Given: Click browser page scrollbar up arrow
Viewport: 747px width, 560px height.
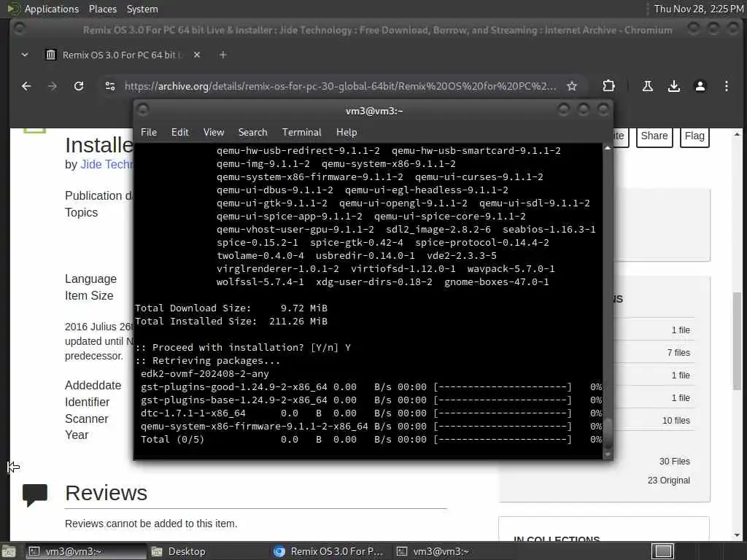Looking at the screenshot, I should point(737,134).
